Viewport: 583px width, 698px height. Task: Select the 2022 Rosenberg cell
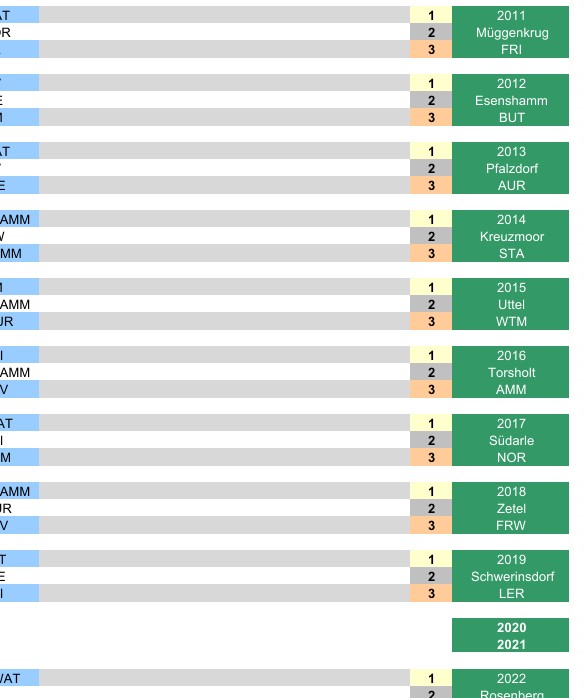[x=510, y=684]
